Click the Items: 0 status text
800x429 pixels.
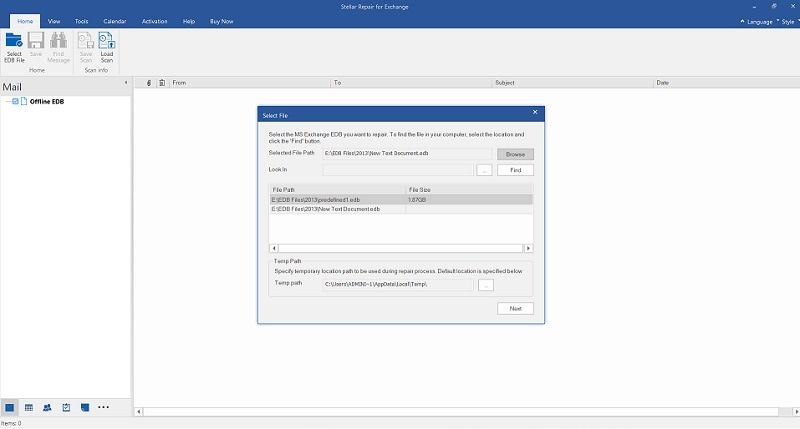click(x=11, y=423)
